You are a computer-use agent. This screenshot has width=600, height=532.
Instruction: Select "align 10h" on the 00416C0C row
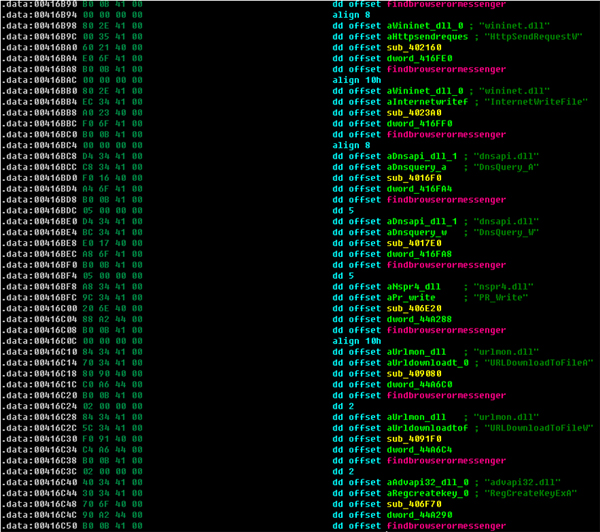tap(357, 341)
